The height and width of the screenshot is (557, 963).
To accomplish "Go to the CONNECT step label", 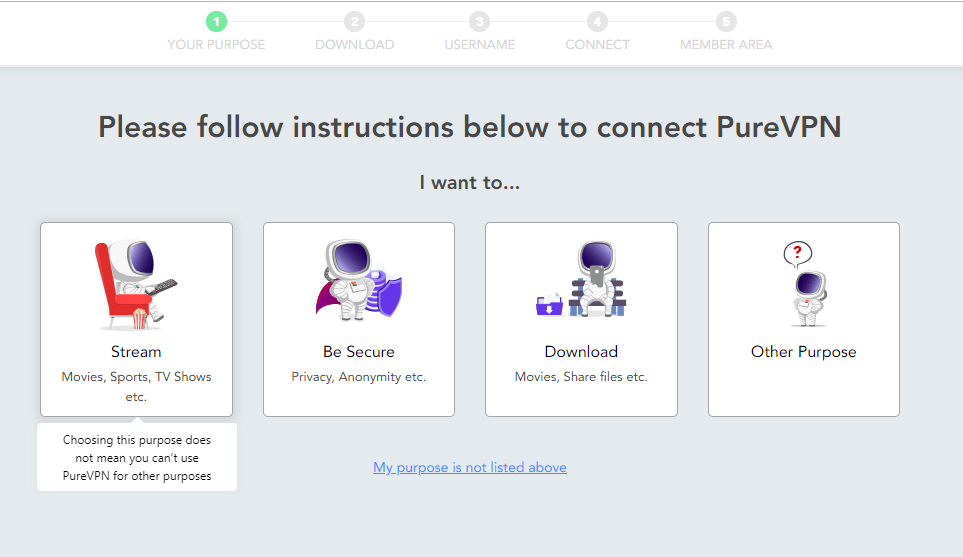I will coord(597,45).
